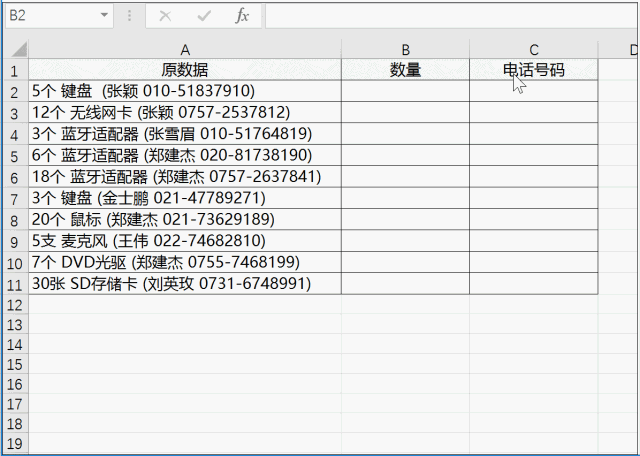Select row 1 header
The width and height of the screenshot is (640, 456).
(x=15, y=70)
